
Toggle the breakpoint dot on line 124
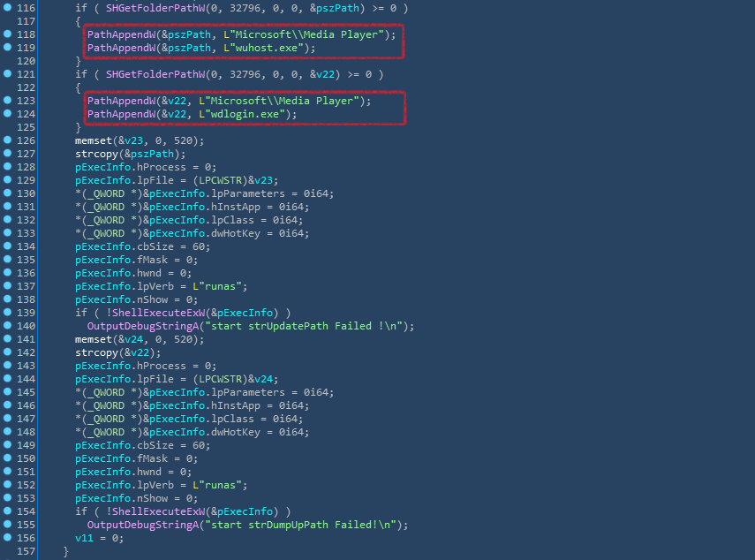pyautogui.click(x=7, y=113)
